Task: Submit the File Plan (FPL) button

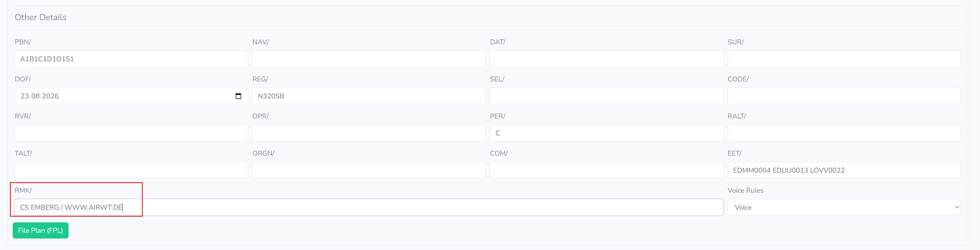Action: [40, 231]
